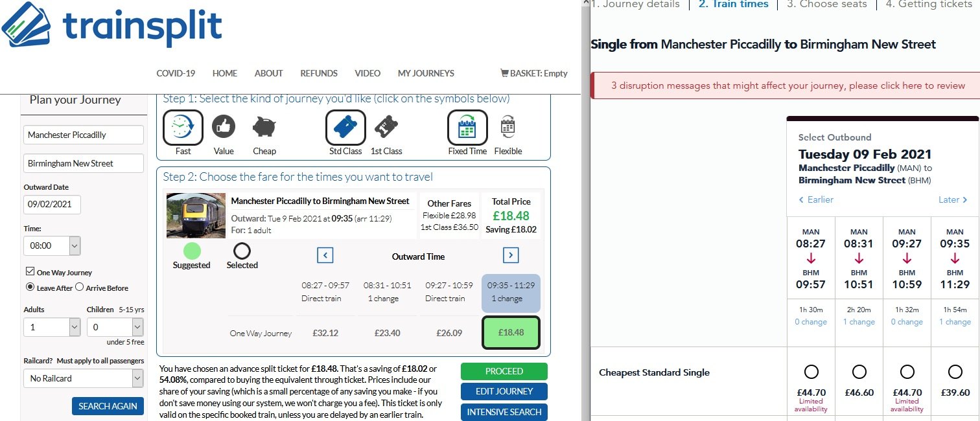Click the 0 change link under 1h 30m

pyautogui.click(x=811, y=322)
